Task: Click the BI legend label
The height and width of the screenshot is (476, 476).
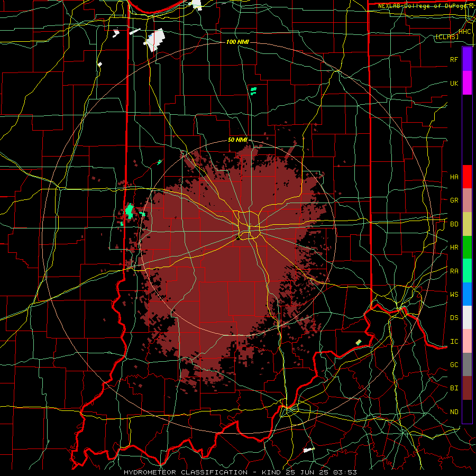Action: 454,388
